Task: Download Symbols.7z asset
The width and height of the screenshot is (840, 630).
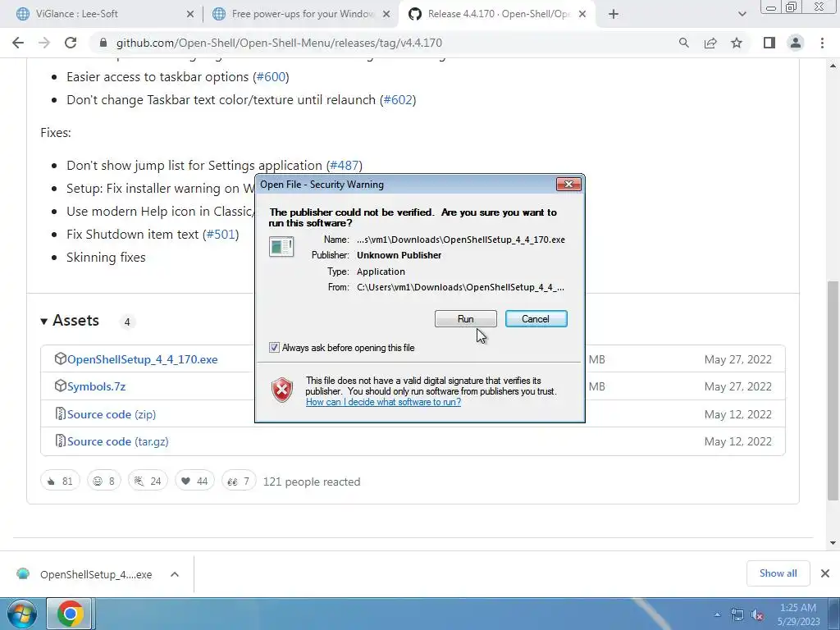Action: tap(97, 387)
